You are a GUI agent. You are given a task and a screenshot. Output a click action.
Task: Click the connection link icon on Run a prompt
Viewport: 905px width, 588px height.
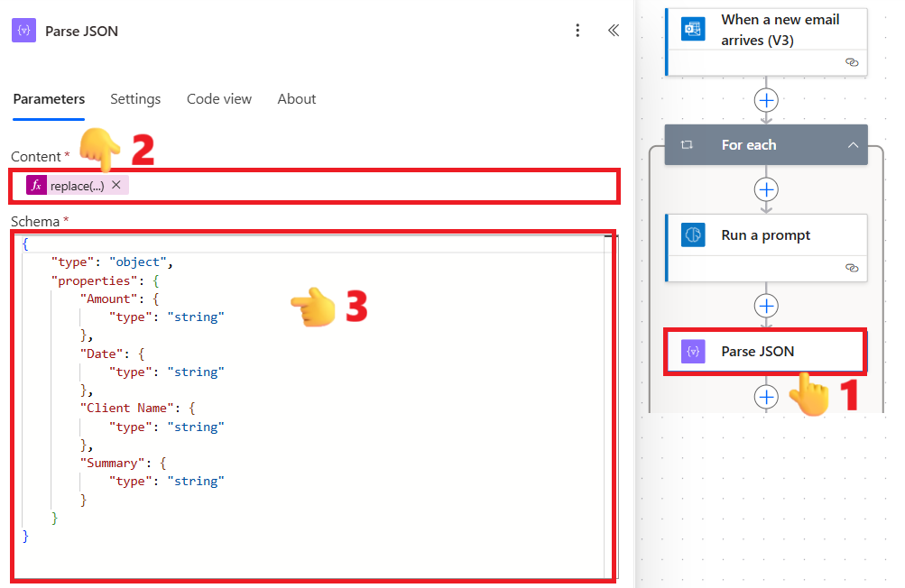(851, 268)
